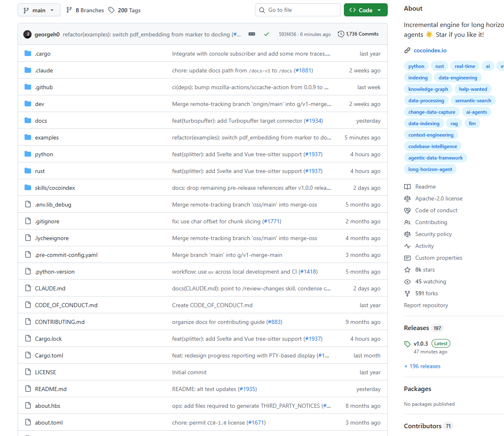Open the 200 Tags link
Image resolution: width=504 pixels, height=436 pixels.
(124, 10)
